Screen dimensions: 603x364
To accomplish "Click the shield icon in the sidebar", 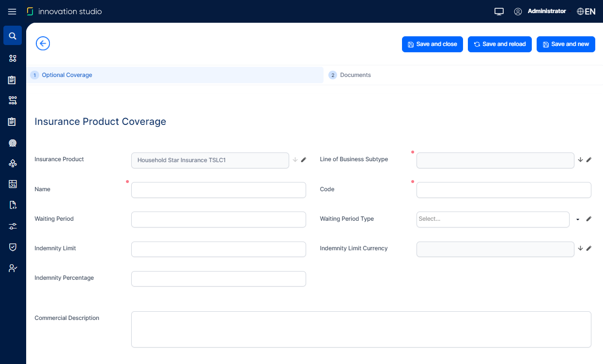I will [x=13, y=247].
